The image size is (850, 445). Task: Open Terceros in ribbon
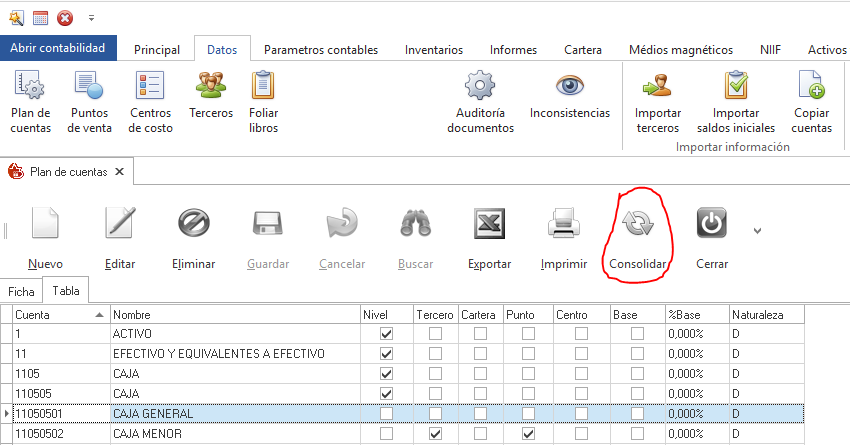click(210, 95)
